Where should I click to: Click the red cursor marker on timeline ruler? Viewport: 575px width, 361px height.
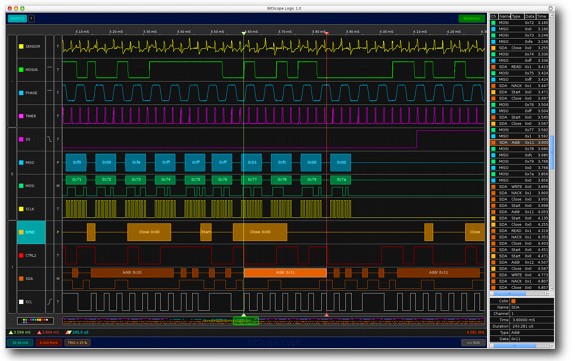click(x=326, y=33)
